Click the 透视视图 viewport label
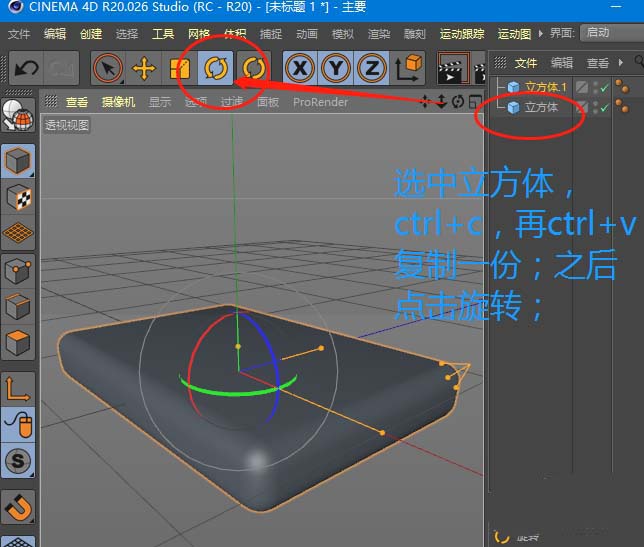 67,125
